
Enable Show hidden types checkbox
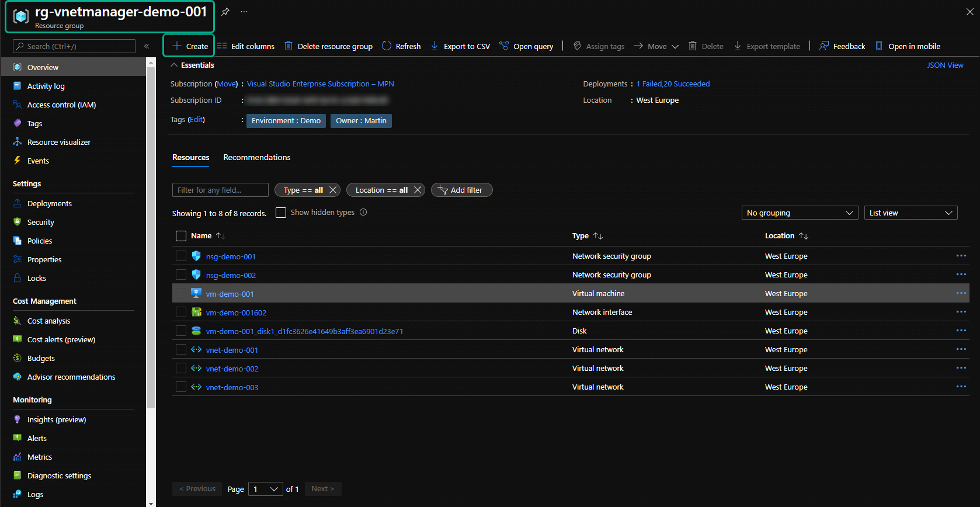[281, 213]
